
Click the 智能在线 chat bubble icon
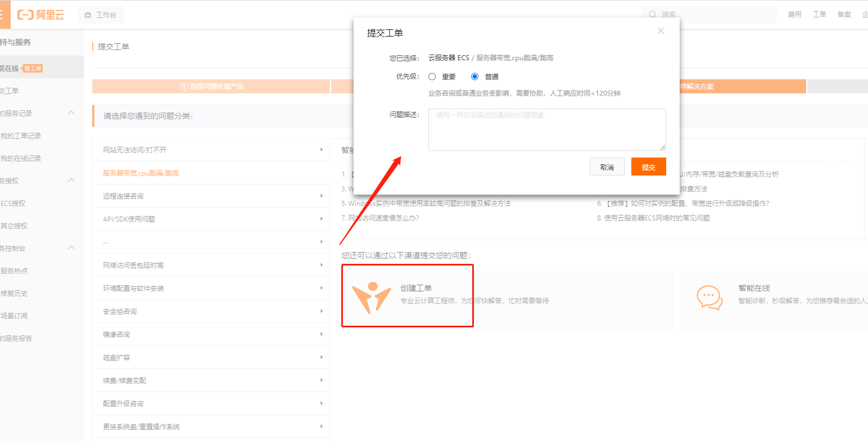pyautogui.click(x=709, y=298)
